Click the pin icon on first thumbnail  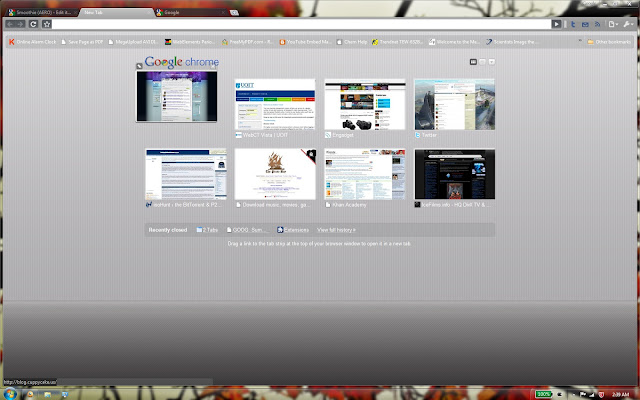tap(139, 66)
